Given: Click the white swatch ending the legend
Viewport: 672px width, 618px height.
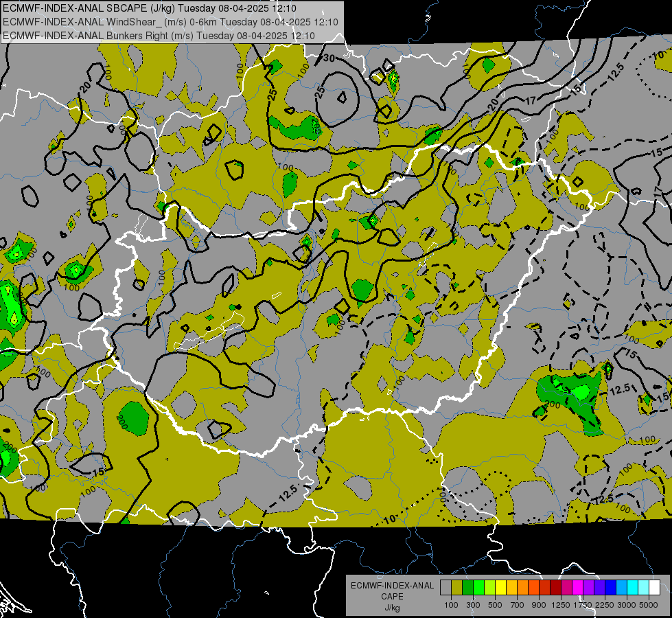Looking at the screenshot, I should (654, 587).
